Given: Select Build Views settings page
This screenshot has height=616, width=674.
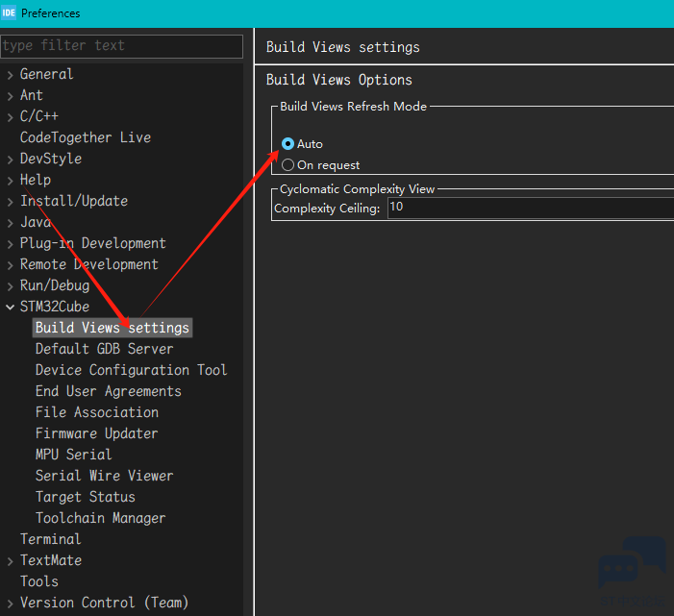Looking at the screenshot, I should click(112, 328).
